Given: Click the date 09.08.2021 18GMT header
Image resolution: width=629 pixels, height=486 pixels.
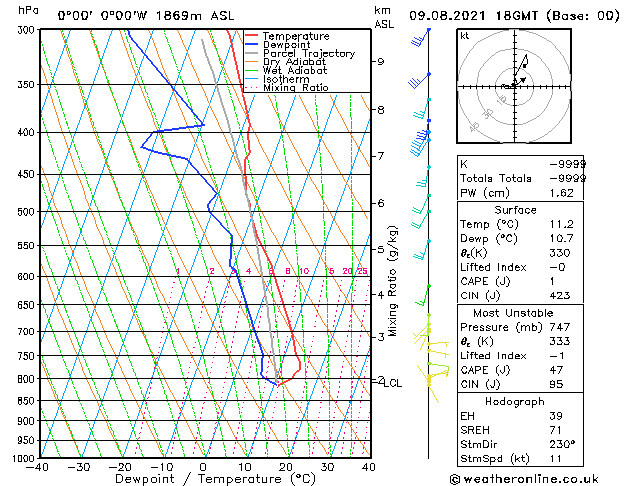Looking at the screenshot, I should coord(473,16).
